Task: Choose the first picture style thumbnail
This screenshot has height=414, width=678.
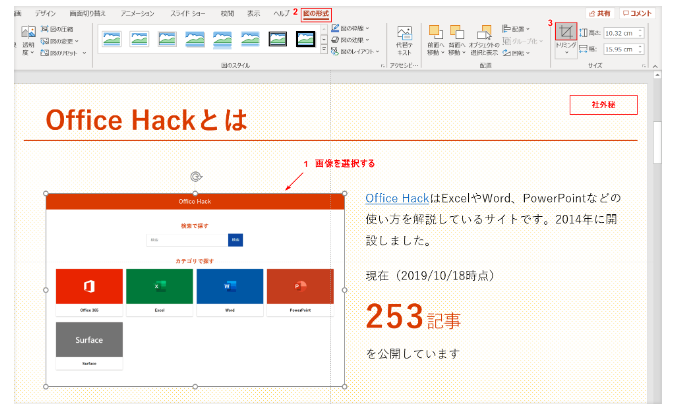Action: pyautogui.click(x=110, y=40)
